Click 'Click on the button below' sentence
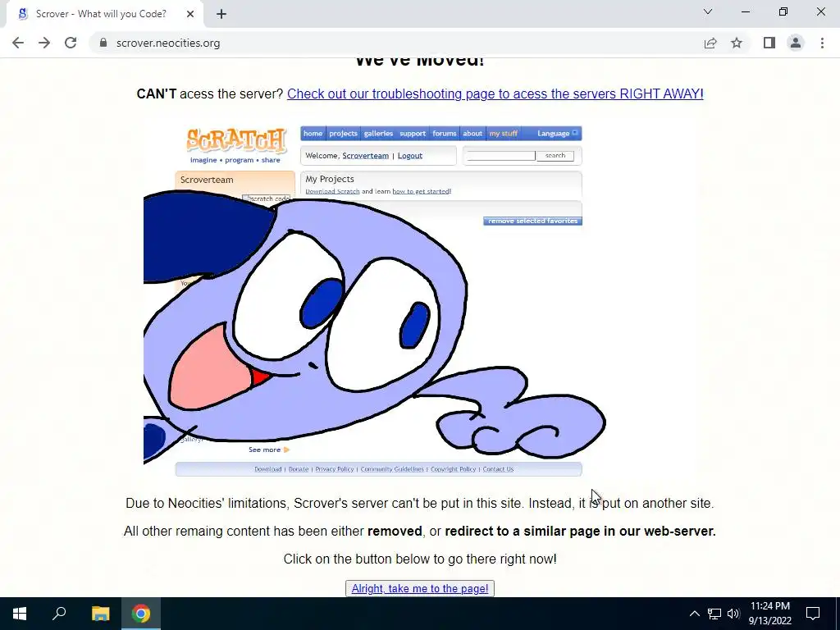This screenshot has height=630, width=840. click(x=420, y=559)
